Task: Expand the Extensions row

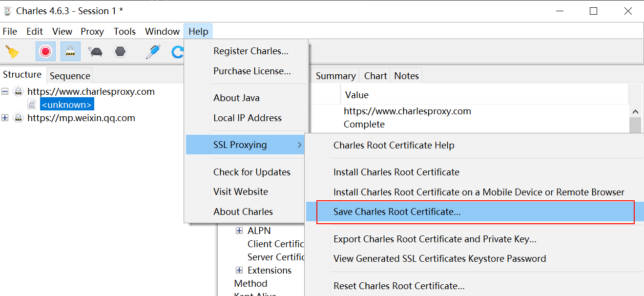Action: click(x=239, y=270)
